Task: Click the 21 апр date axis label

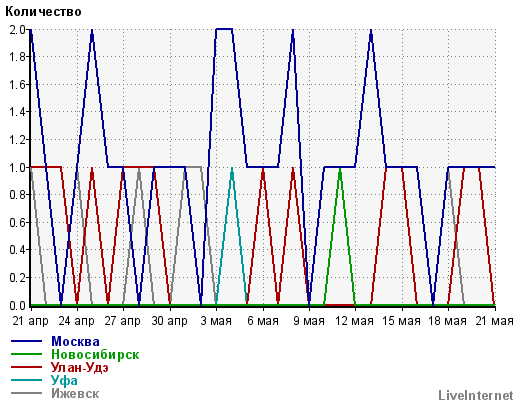Action: pyautogui.click(x=31, y=321)
